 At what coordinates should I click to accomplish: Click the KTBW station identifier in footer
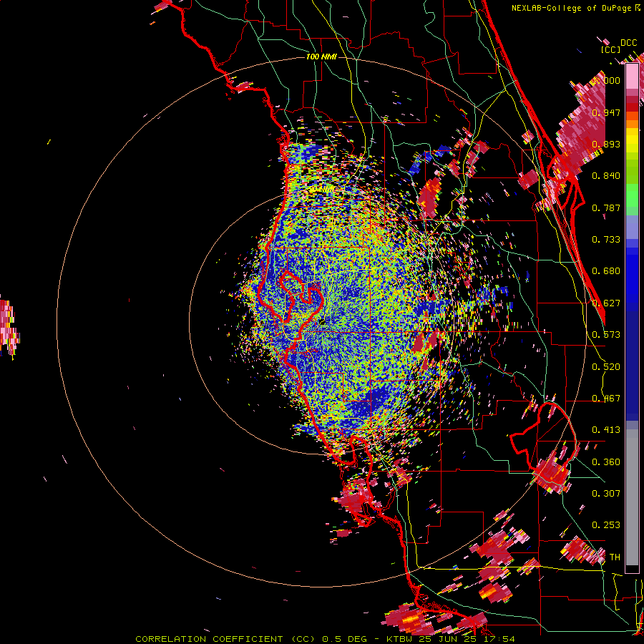[x=401, y=639]
